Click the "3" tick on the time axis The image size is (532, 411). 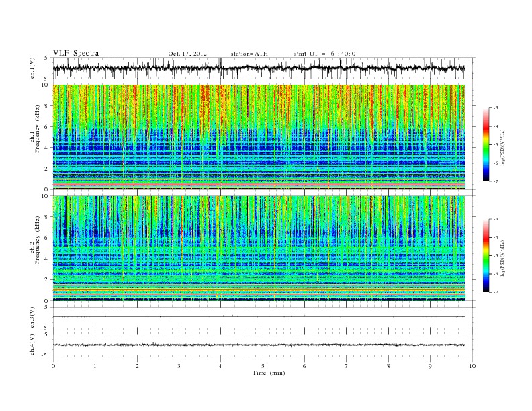coord(179,366)
